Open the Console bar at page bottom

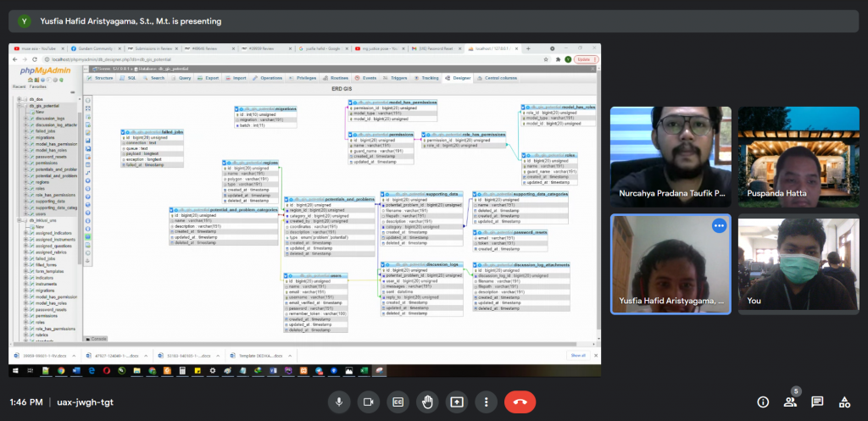(95, 339)
